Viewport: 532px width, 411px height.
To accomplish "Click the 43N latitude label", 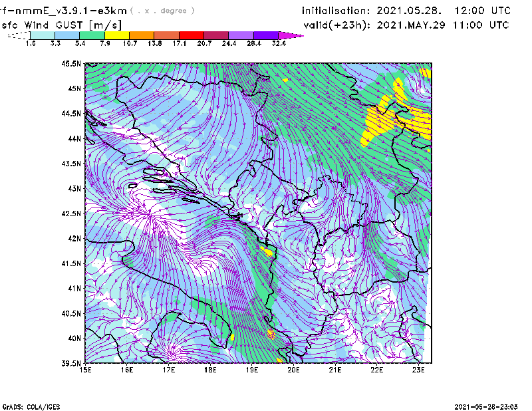I will point(74,188).
